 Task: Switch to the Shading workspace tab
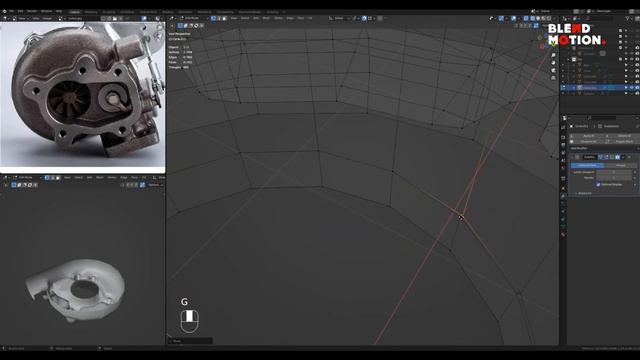tap(167, 12)
